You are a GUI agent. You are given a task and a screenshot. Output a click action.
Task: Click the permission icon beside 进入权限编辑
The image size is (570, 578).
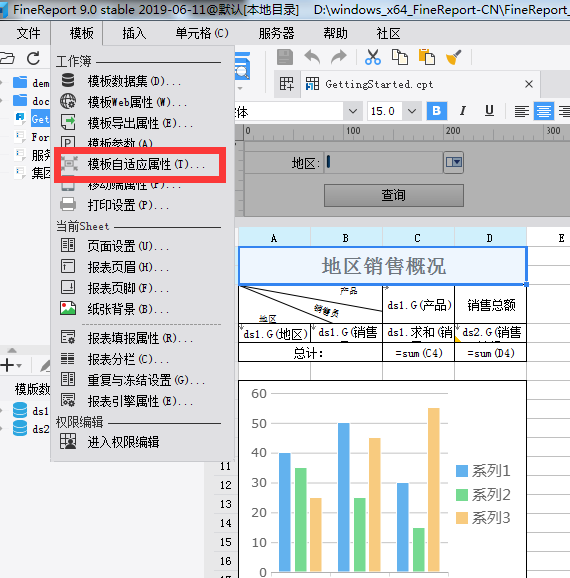pos(68,441)
